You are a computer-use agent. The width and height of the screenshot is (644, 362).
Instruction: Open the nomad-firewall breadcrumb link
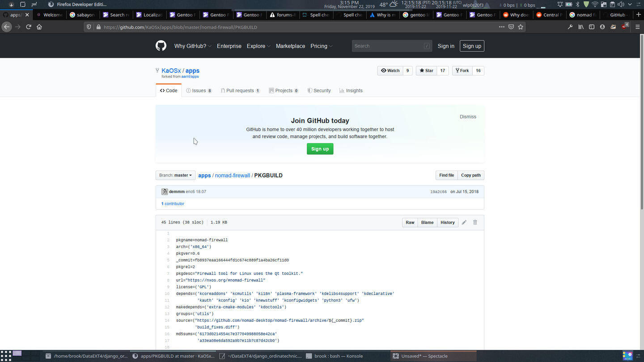coord(233,175)
